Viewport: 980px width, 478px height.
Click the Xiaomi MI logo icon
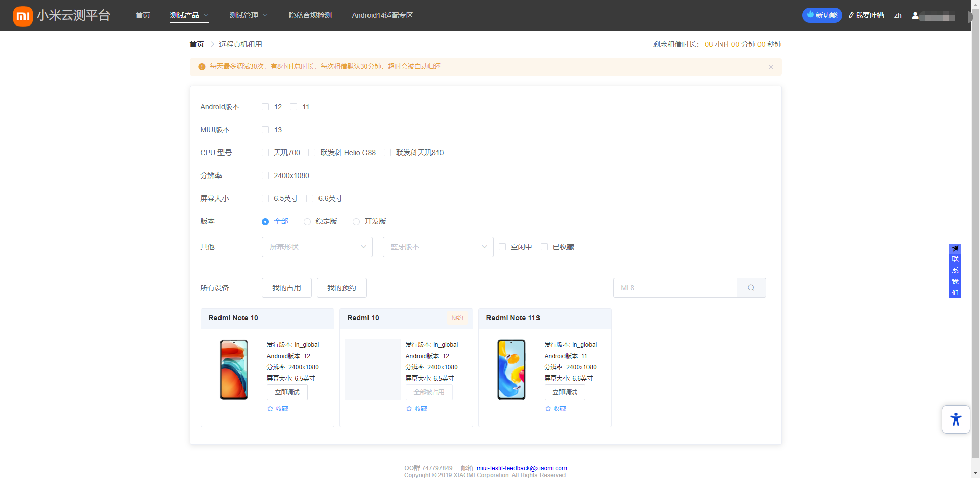click(23, 16)
